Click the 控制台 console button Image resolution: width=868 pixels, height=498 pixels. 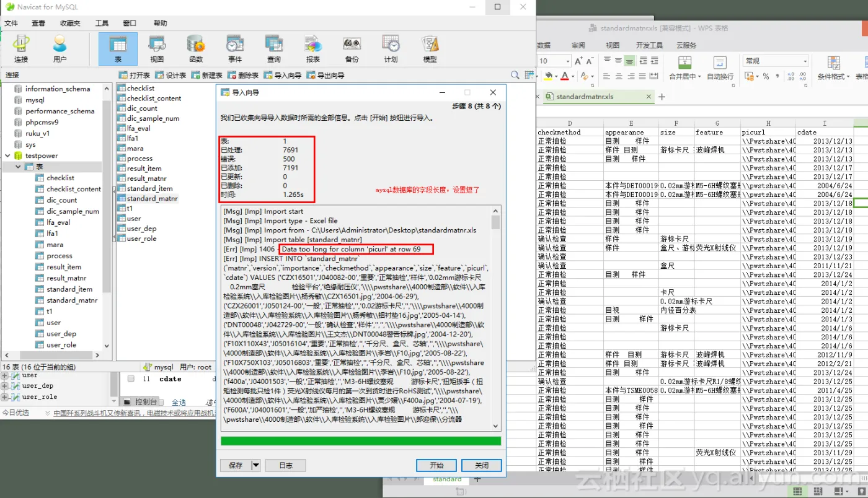coord(141,401)
